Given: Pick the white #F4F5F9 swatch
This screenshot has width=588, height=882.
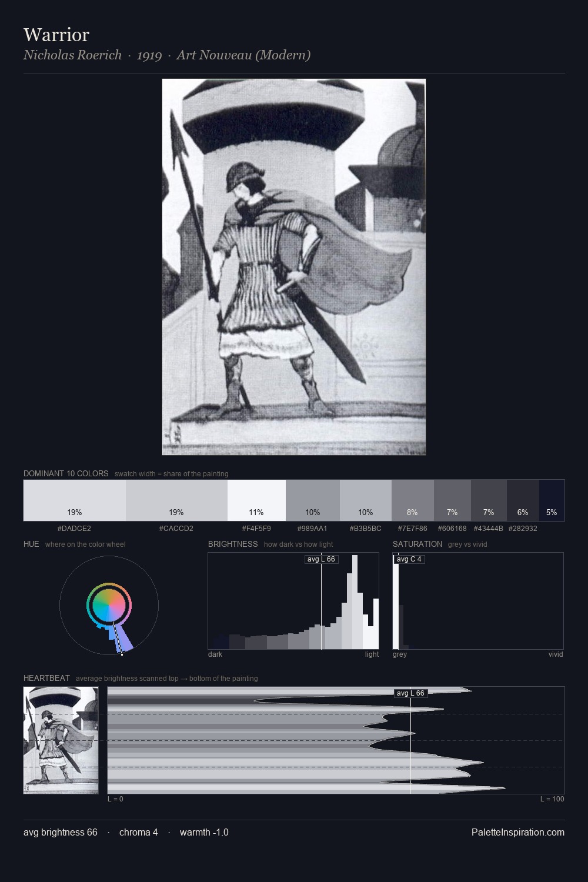Looking at the screenshot, I should point(256,500).
